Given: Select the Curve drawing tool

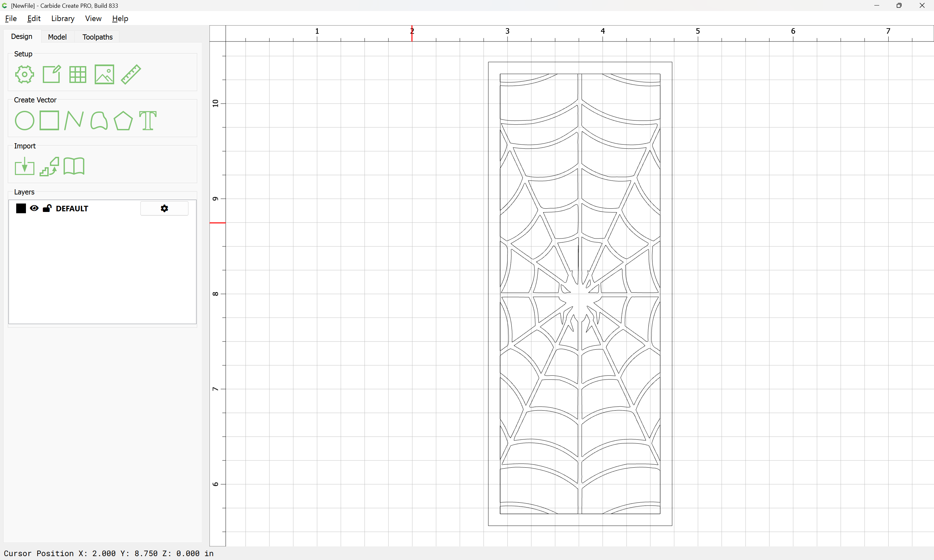Looking at the screenshot, I should coord(99,121).
